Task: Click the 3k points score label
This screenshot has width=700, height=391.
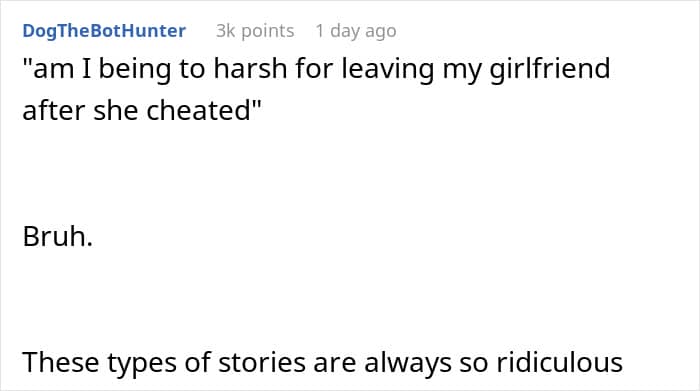Action: pos(255,31)
